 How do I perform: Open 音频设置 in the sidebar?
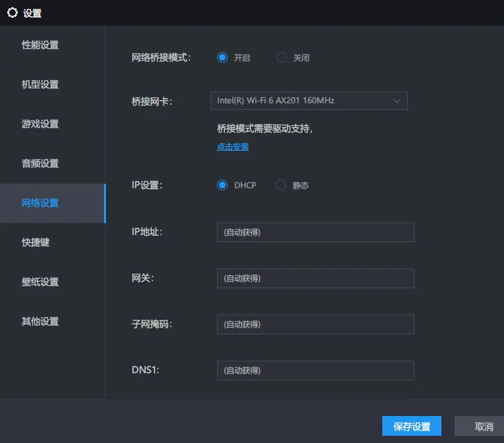pyautogui.click(x=40, y=164)
